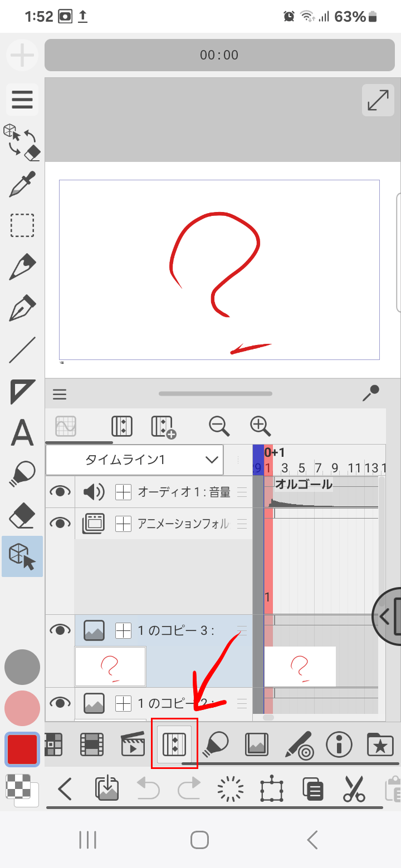
Task: Tap the Android home button
Action: pyautogui.click(x=199, y=840)
